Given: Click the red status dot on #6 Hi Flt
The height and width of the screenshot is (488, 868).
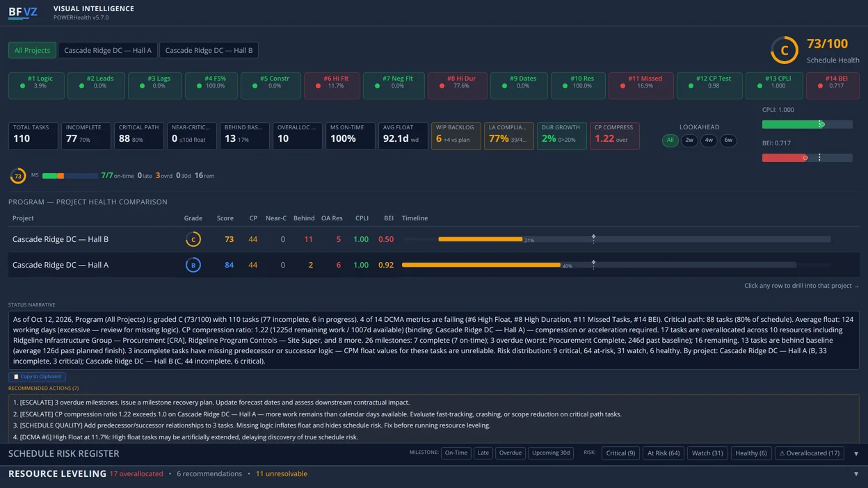Looking at the screenshot, I should click(318, 86).
